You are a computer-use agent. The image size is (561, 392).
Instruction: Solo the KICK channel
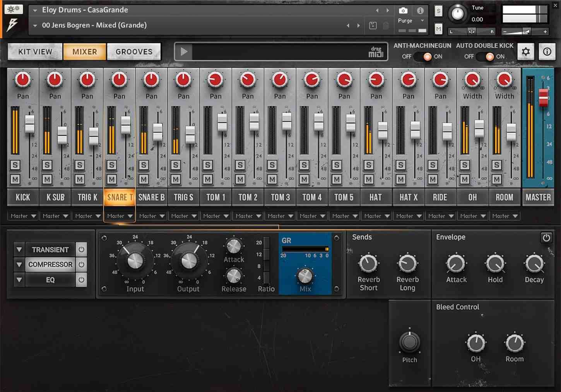click(x=15, y=165)
